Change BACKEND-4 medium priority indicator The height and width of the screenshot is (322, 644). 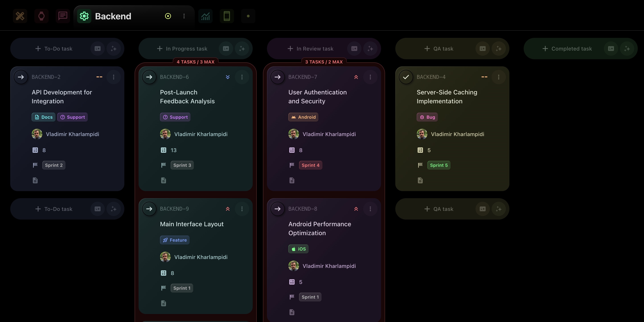click(x=484, y=77)
